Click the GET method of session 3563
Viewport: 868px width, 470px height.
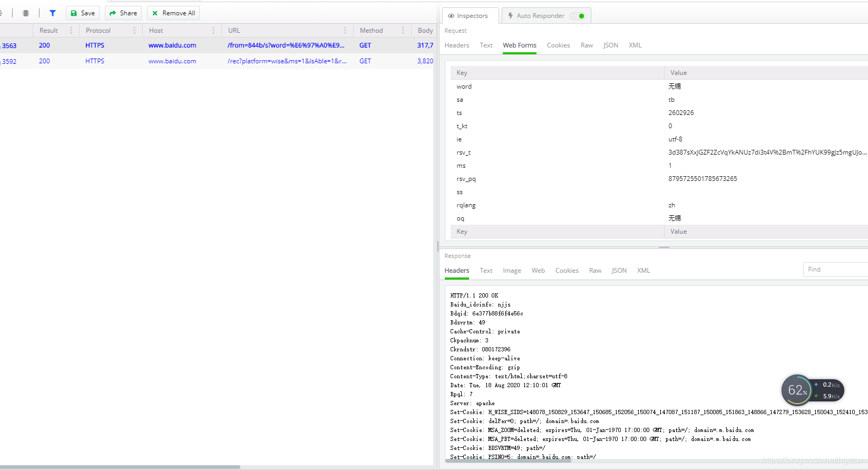(365, 45)
